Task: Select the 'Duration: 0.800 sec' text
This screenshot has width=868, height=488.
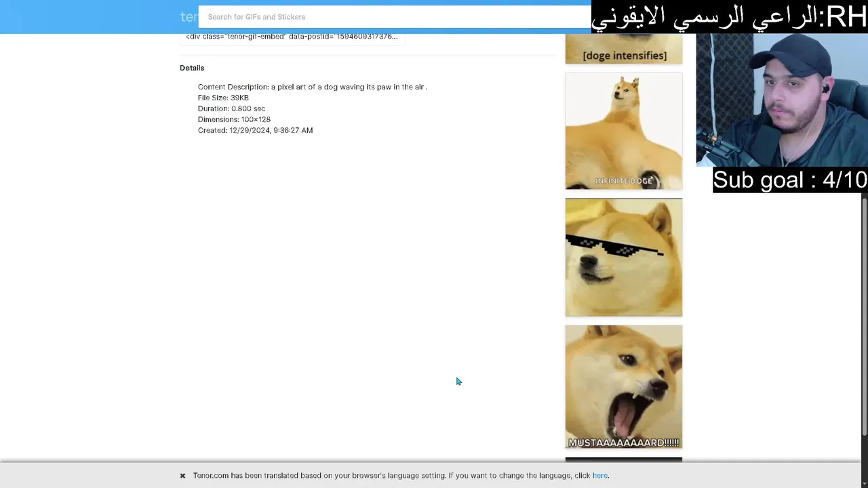Action: [231, 108]
